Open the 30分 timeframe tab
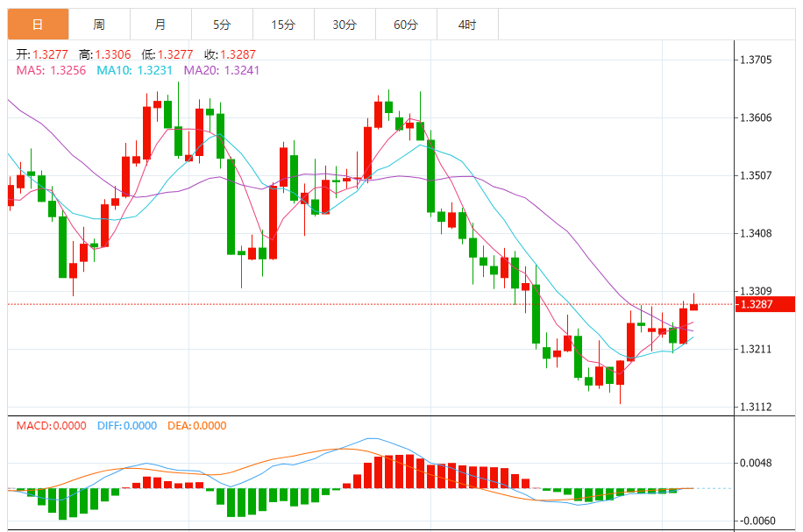 click(x=345, y=24)
